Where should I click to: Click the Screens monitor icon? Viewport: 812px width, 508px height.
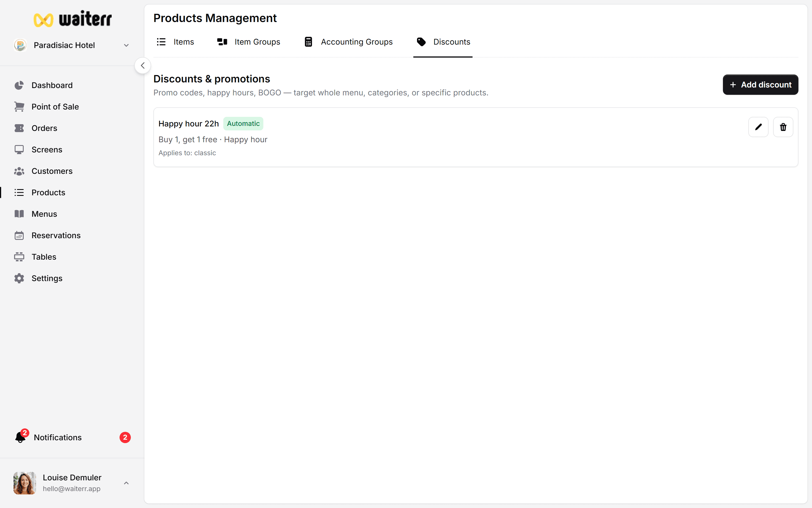coord(19,150)
